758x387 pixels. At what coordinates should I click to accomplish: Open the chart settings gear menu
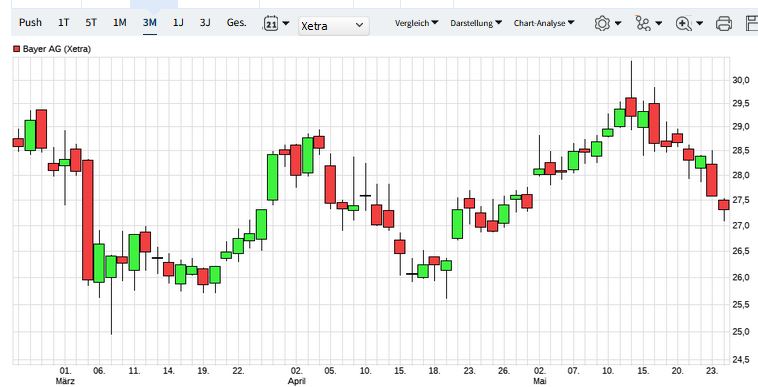[x=607, y=23]
